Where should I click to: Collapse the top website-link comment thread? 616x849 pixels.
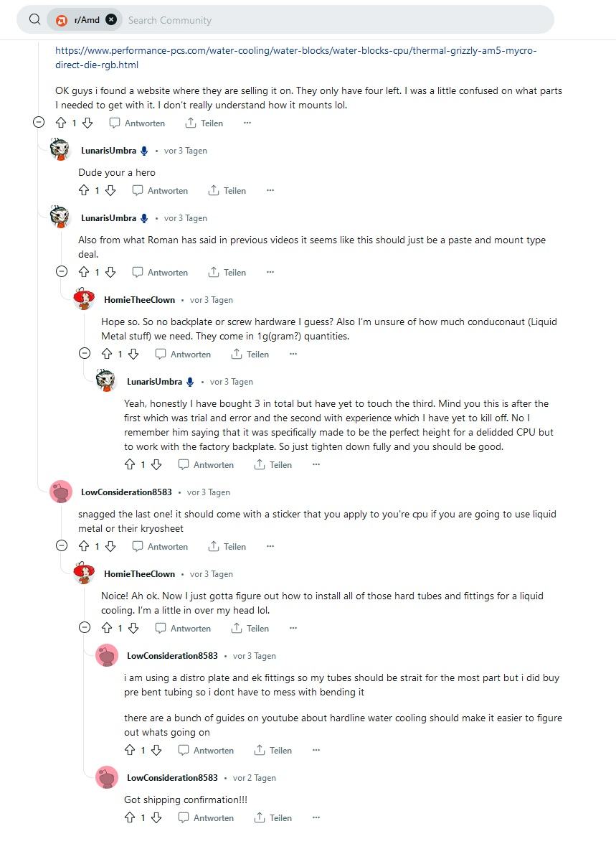click(39, 123)
